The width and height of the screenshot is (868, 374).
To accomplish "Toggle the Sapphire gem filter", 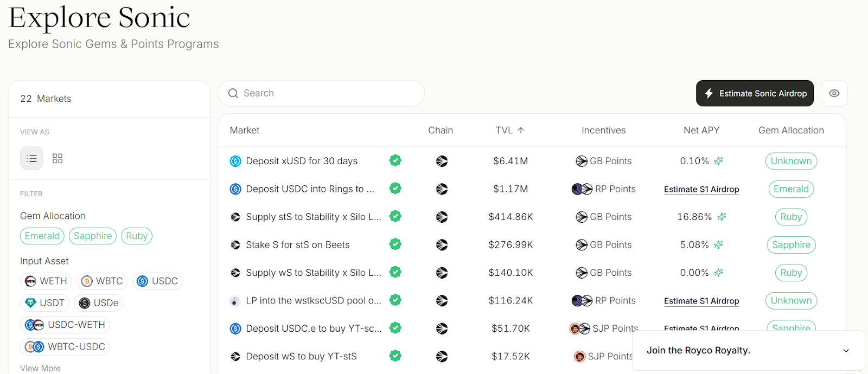I will click(x=93, y=236).
